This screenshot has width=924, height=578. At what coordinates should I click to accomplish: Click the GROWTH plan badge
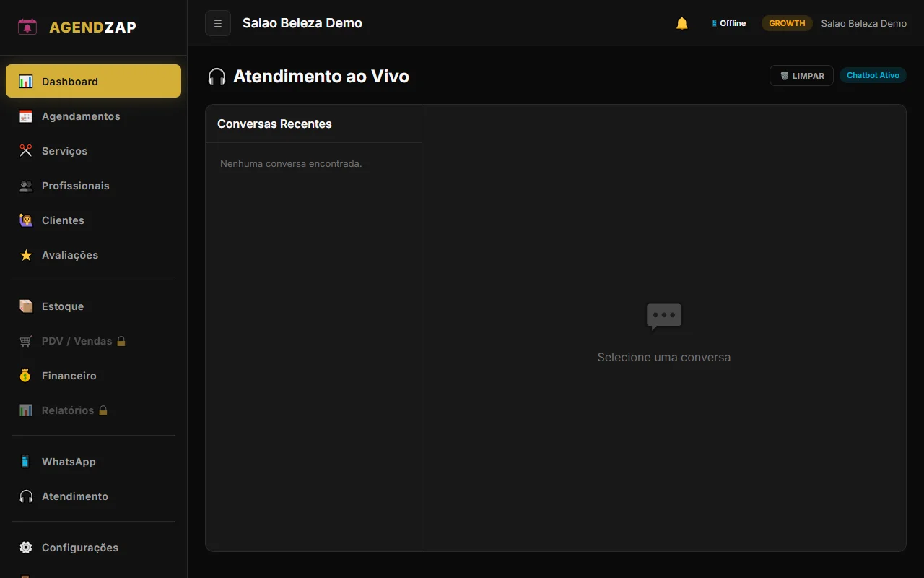(x=787, y=23)
